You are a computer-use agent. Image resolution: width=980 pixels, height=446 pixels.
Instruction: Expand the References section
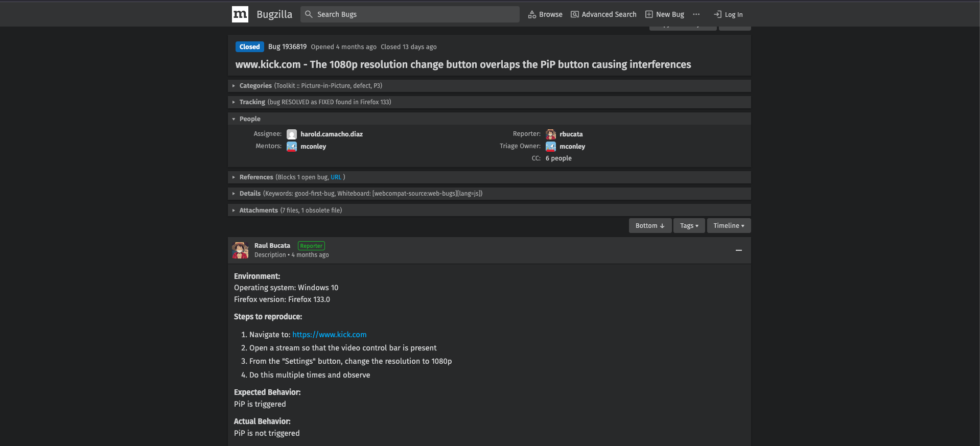(x=489, y=177)
